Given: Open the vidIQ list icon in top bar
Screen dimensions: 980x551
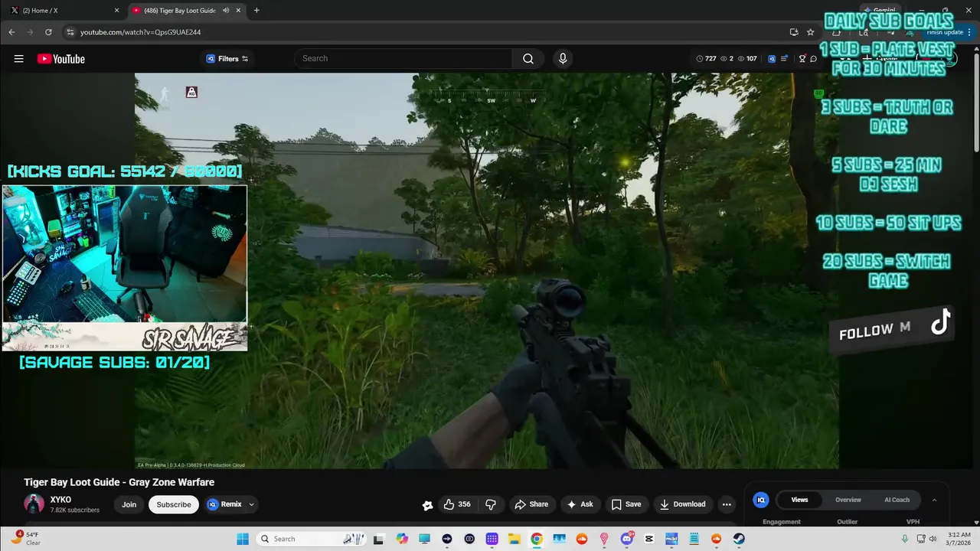Looking at the screenshot, I should coord(785,59).
